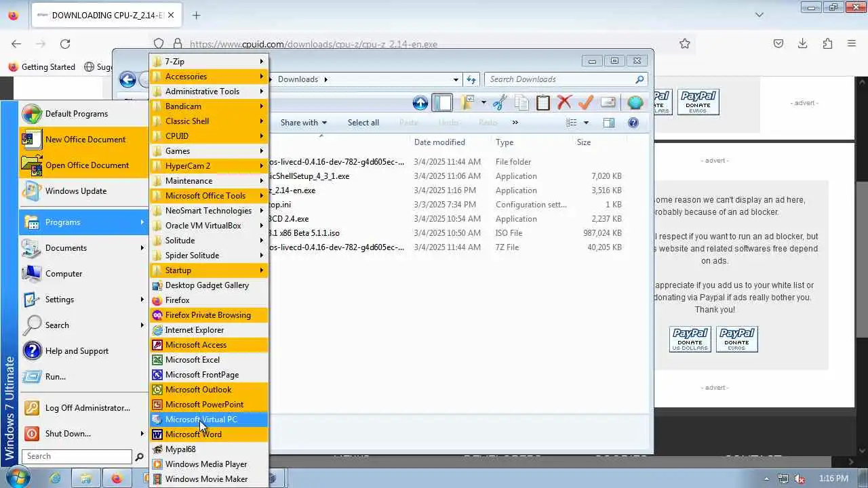Open Microsoft PowerPoint from Programs
868x488 pixels.
tap(209, 405)
